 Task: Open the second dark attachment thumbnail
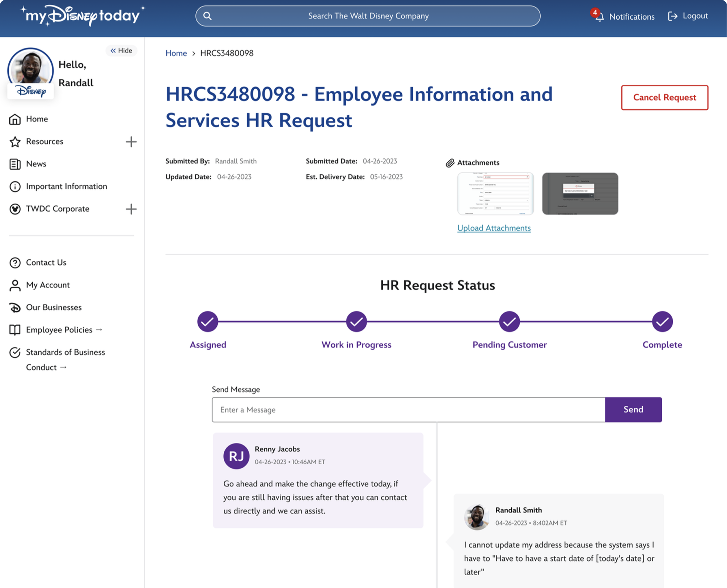point(580,194)
